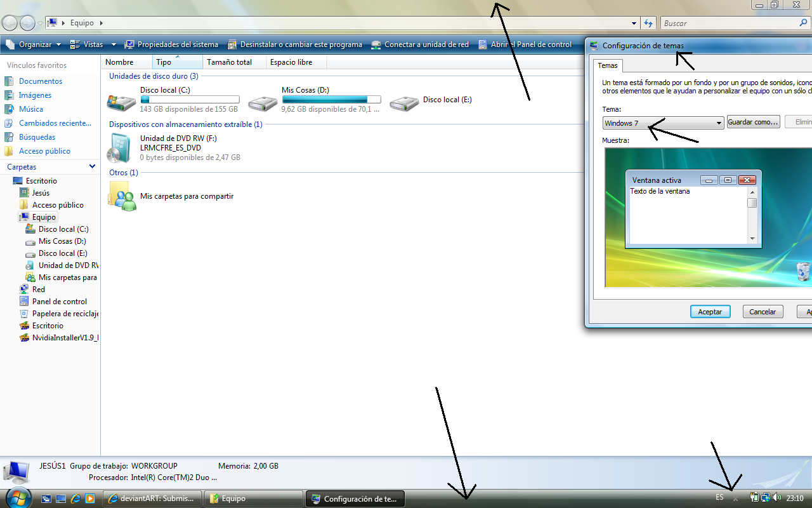This screenshot has width=812, height=508.
Task: Select Jesús in folder tree
Action: click(x=41, y=193)
